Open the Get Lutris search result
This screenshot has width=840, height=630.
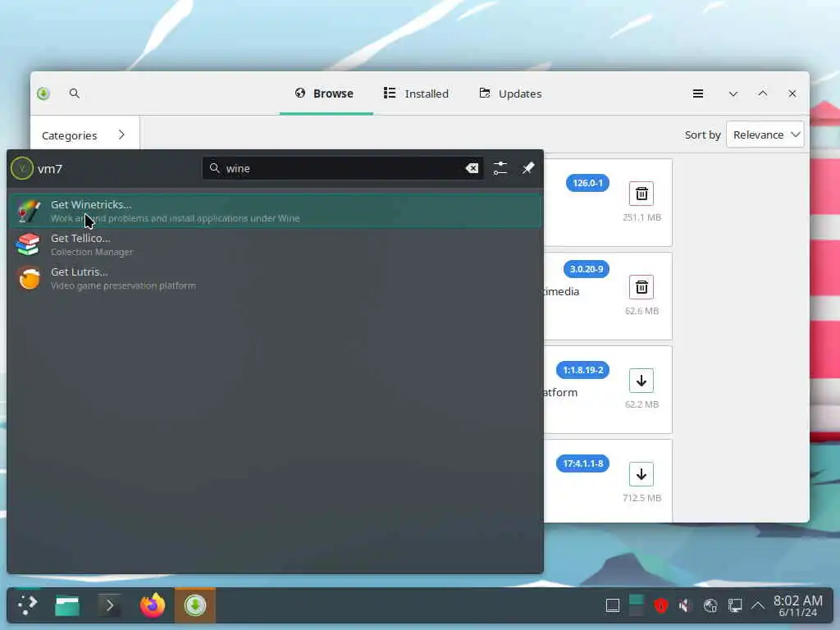[x=276, y=279]
